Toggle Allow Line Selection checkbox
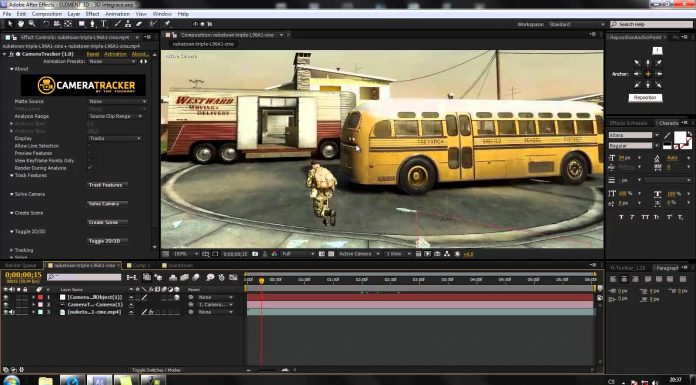The height and width of the screenshot is (385, 696). point(90,146)
